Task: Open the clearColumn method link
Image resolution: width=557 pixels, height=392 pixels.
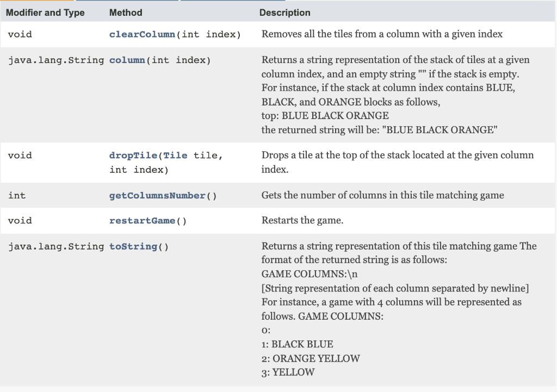Action: [x=142, y=34]
